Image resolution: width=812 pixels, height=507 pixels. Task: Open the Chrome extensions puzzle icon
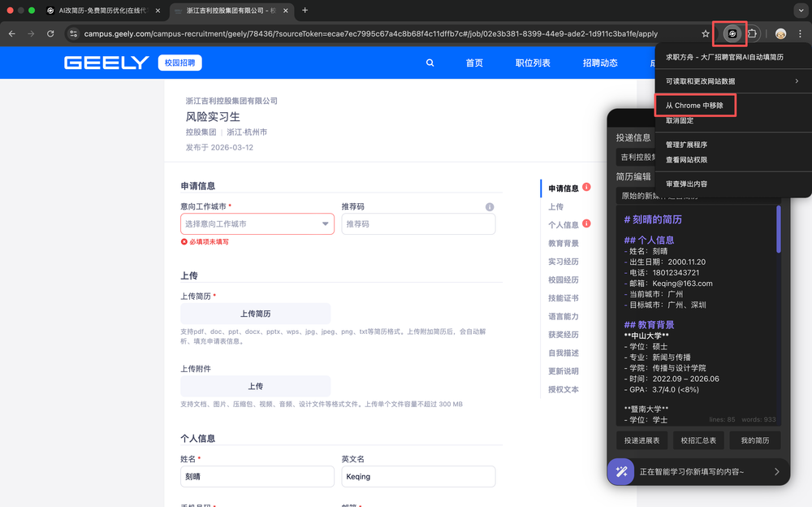pyautogui.click(x=753, y=33)
